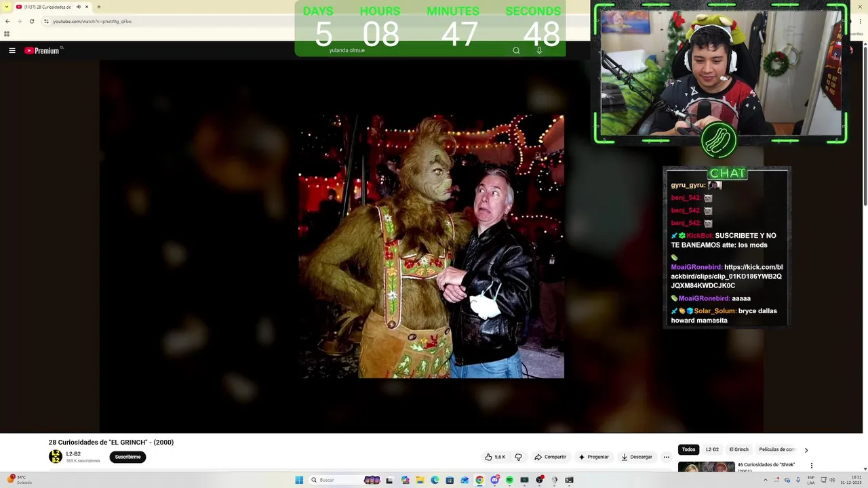Select the YouTube video browser tab
868x488 pixels.
click(53, 7)
